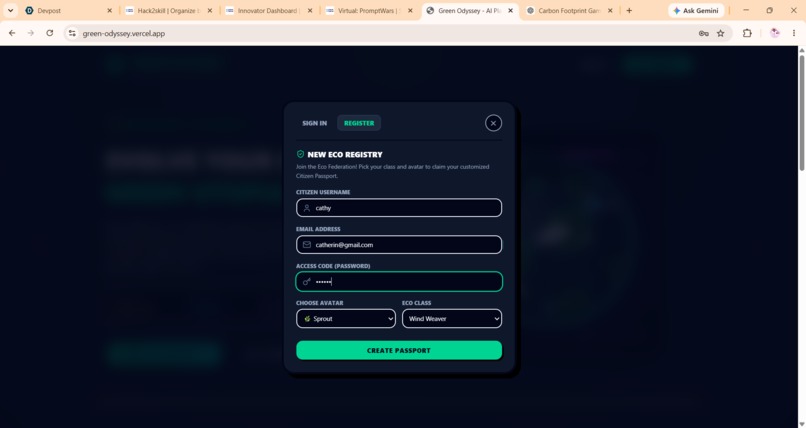Minimize the Chrome window
This screenshot has height=428, width=806.
click(x=746, y=11)
